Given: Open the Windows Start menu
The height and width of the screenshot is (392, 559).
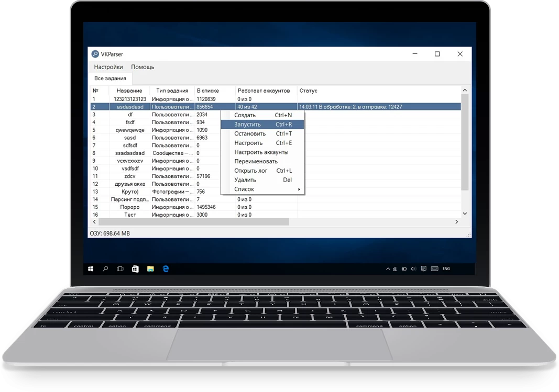Looking at the screenshot, I should pos(91,269).
